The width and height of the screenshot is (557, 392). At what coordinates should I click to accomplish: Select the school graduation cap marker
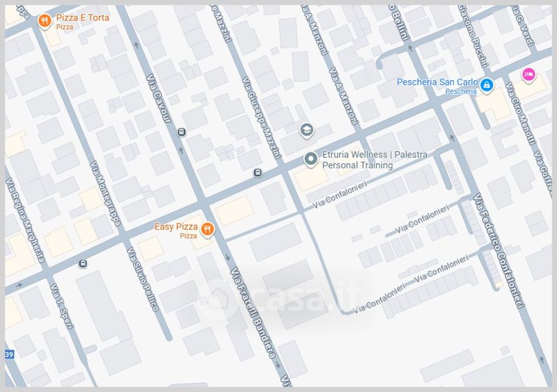(306, 130)
